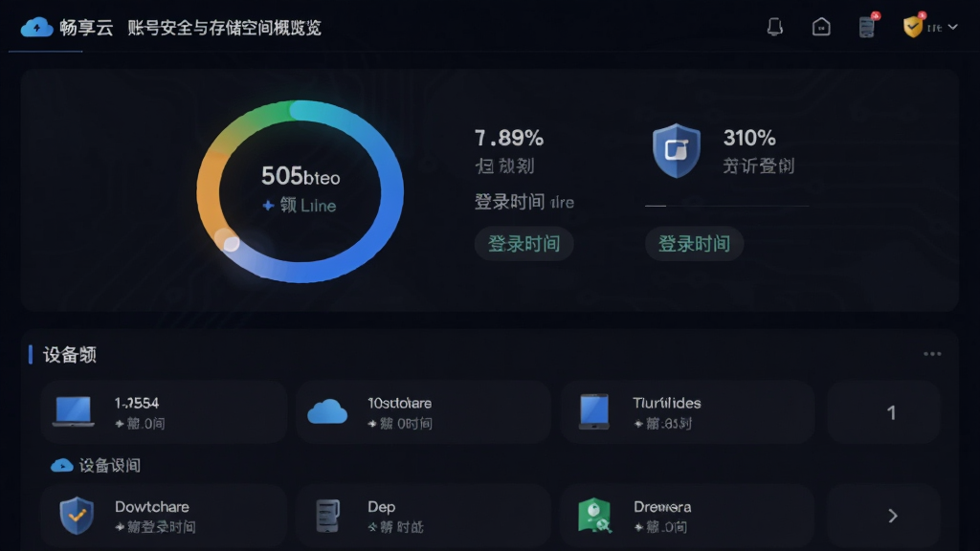980x551 pixels.
Task: Open the notification bell
Action: [x=775, y=27]
